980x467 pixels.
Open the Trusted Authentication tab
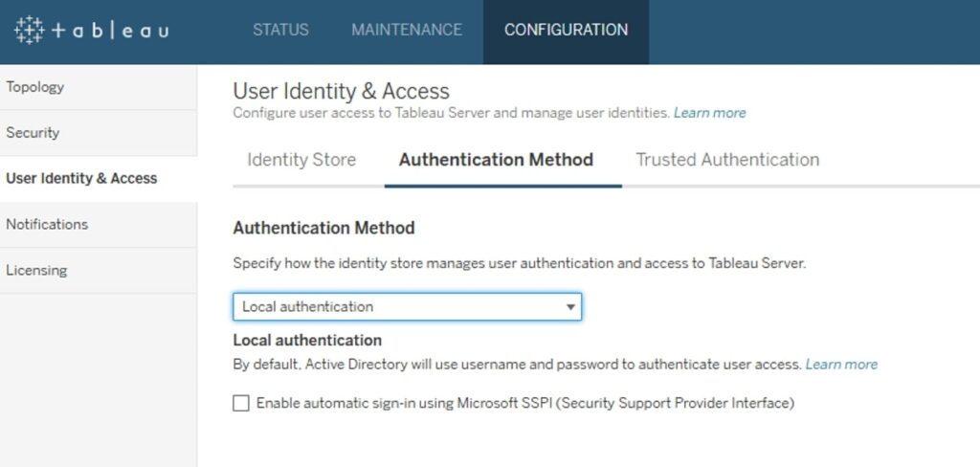(727, 160)
